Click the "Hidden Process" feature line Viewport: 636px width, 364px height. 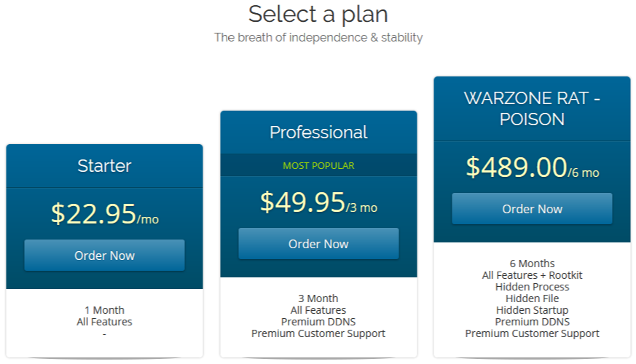pos(532,287)
